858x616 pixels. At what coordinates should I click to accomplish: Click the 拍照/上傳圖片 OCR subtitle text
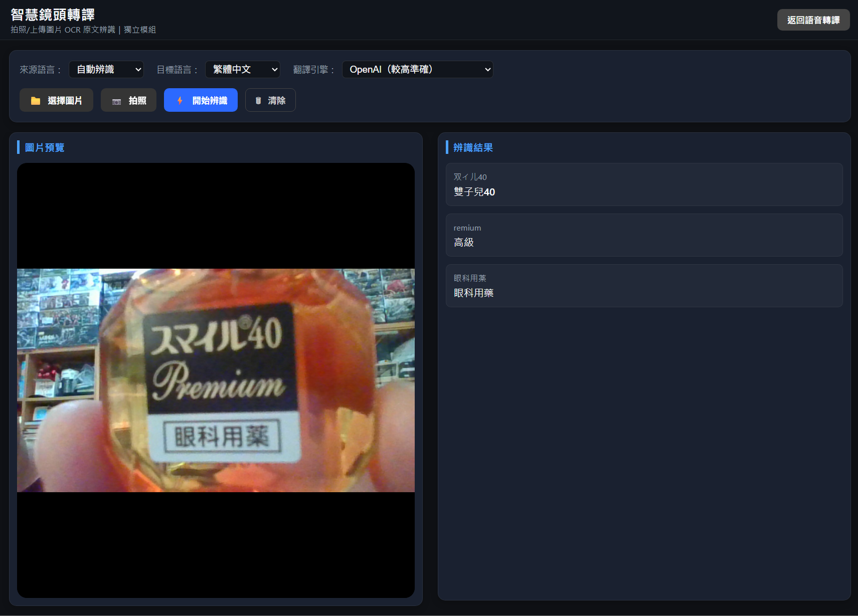point(83,30)
